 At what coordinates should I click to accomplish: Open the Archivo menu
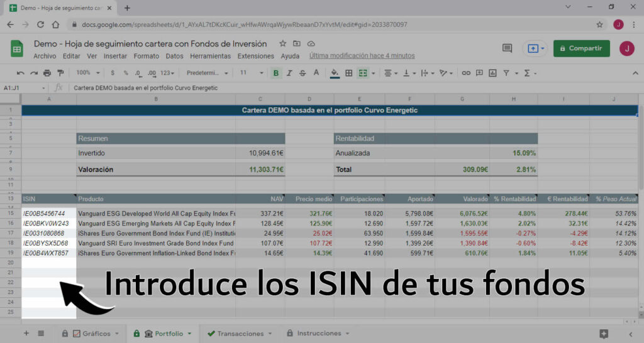[45, 56]
